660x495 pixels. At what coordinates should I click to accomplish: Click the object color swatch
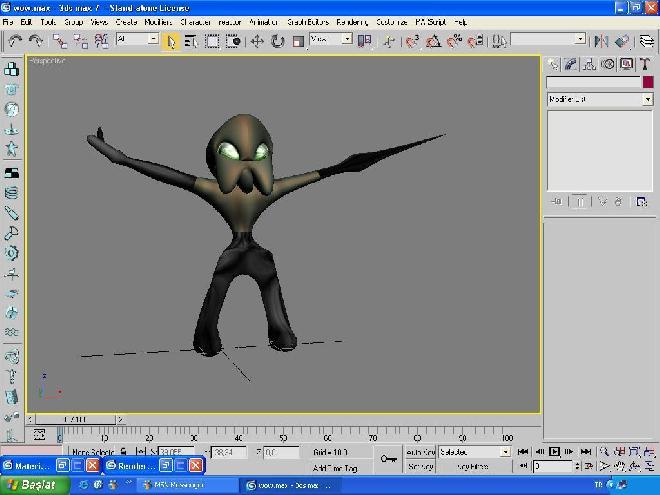pos(647,82)
